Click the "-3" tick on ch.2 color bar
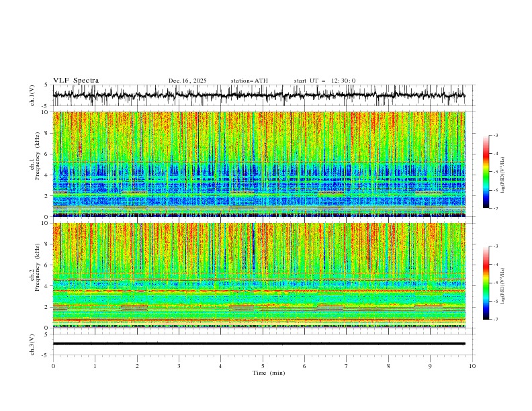The width and height of the screenshot is (532, 411). pos(496,246)
